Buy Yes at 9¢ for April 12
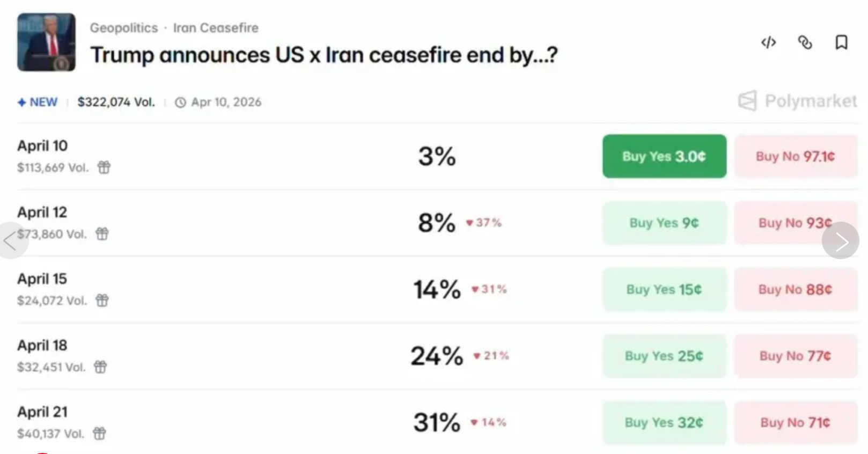Viewport: 868px width, 454px height. 664,223
